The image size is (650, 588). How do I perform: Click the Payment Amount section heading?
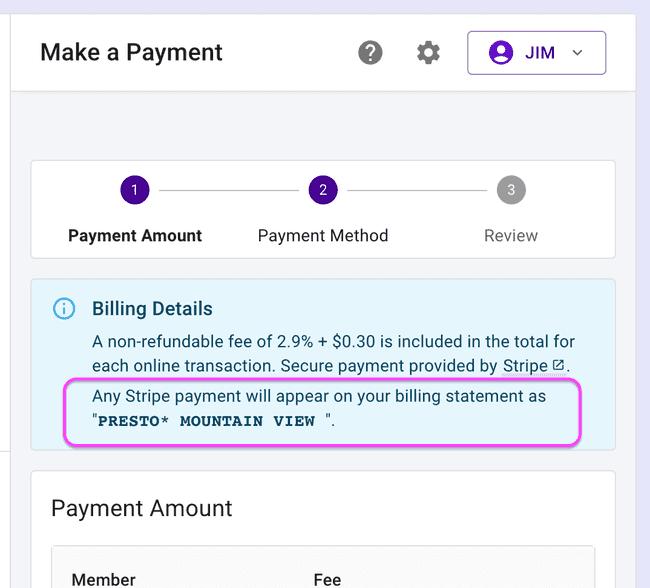click(141, 508)
